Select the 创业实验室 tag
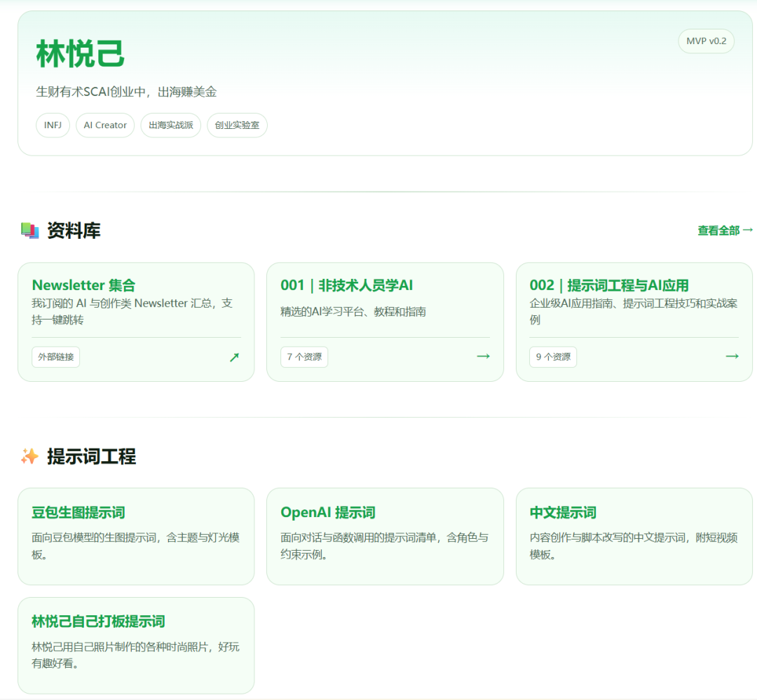 [x=237, y=125]
